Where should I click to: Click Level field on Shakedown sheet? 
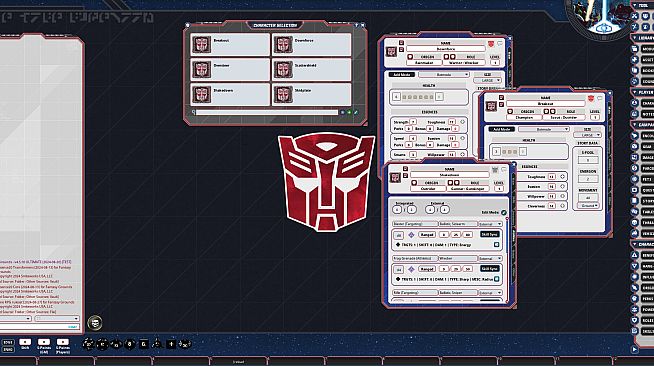click(499, 189)
